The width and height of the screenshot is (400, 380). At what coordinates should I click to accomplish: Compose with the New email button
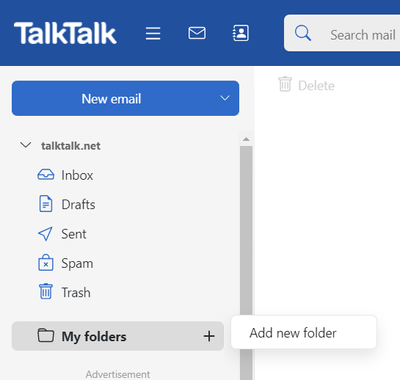(111, 99)
